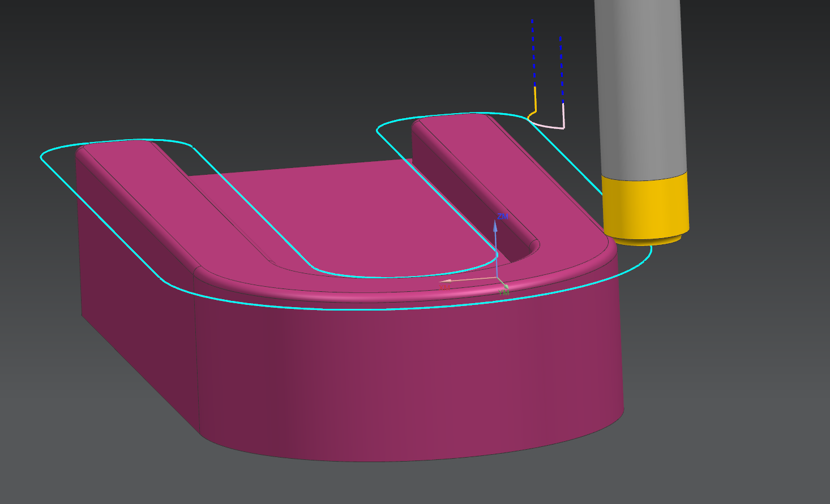Viewport: 830px width, 504px height.
Task: Click the yellow cutter flute section
Action: click(645, 206)
